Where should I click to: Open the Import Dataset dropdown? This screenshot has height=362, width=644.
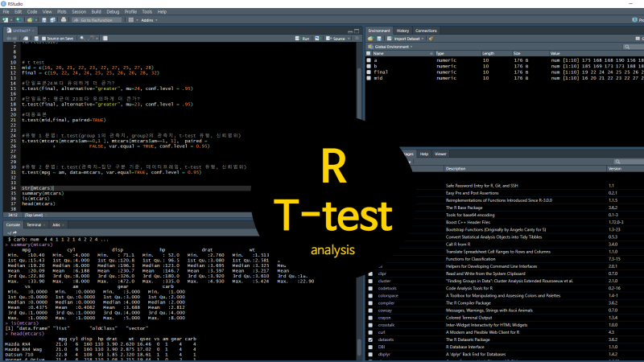[405, 39]
